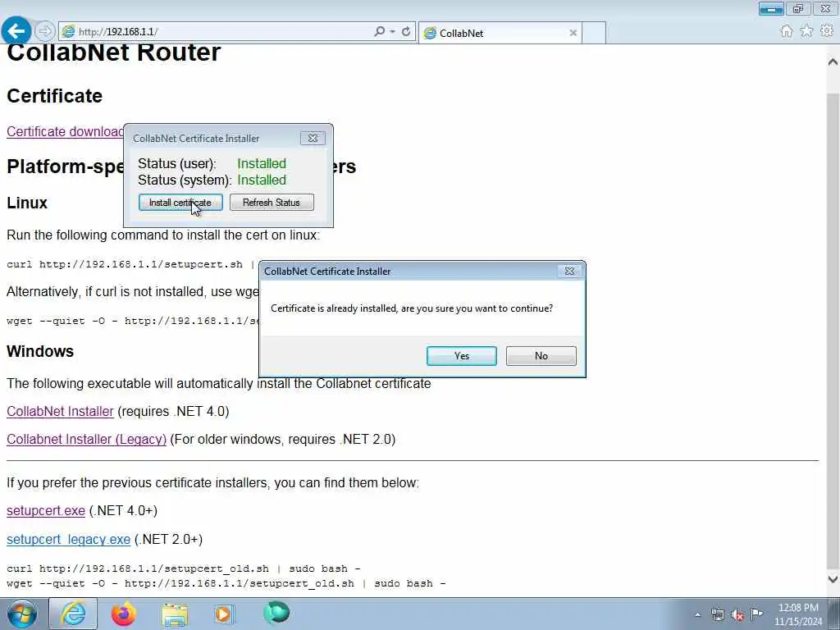The height and width of the screenshot is (630, 840).
Task: Click the 'Windows' section heading
Action: [40, 351]
